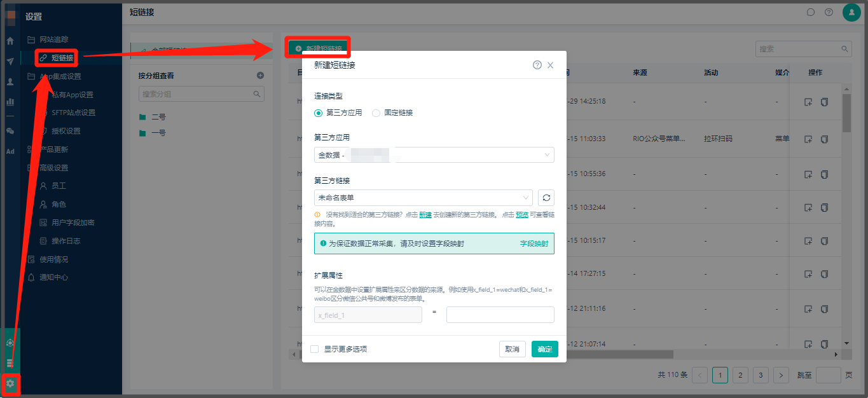The image size is (868, 398).
Task: Close the 新建短链接 dialog with X
Action: point(551,65)
